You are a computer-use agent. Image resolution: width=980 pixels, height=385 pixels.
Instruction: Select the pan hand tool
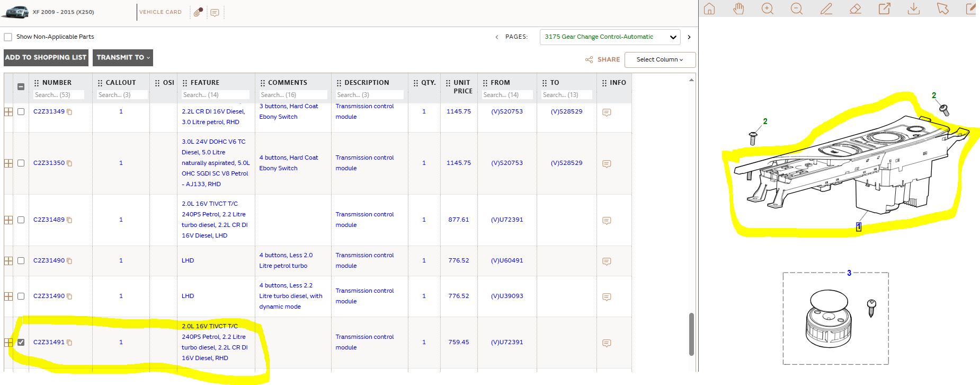[738, 9]
